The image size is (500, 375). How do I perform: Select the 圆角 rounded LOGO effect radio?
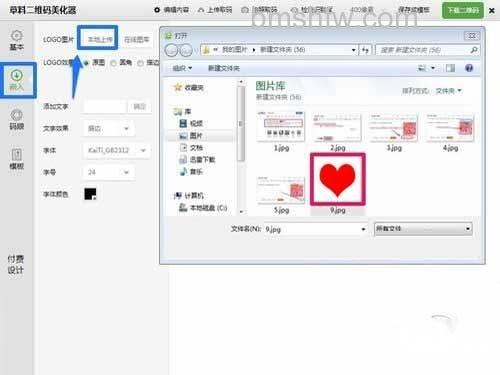click(x=113, y=63)
